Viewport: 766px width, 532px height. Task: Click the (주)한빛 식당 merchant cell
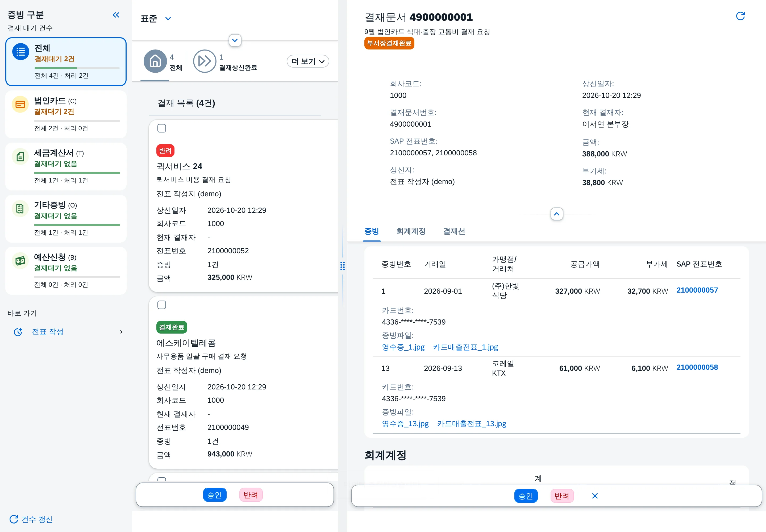(505, 291)
